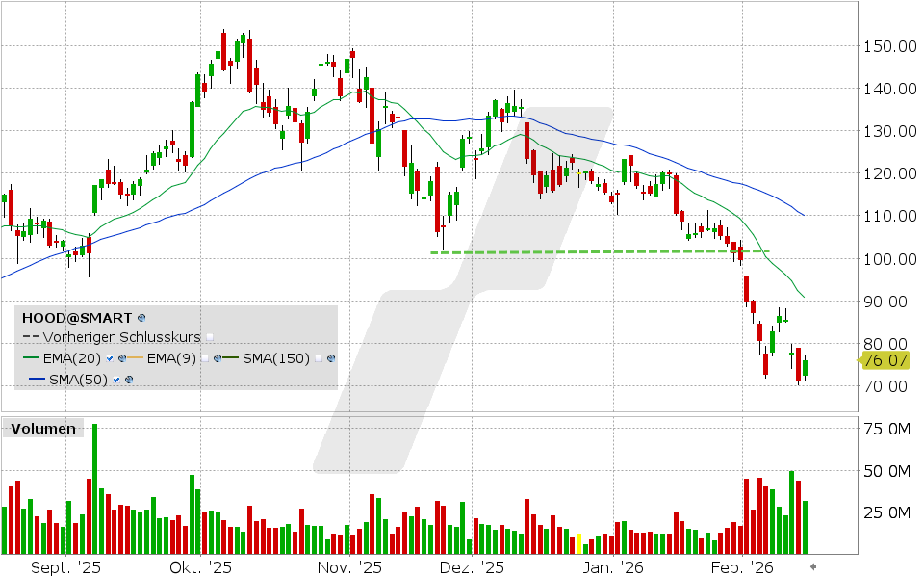Enable the EMA(9) checkbox
The image size is (924, 578).
(x=205, y=358)
